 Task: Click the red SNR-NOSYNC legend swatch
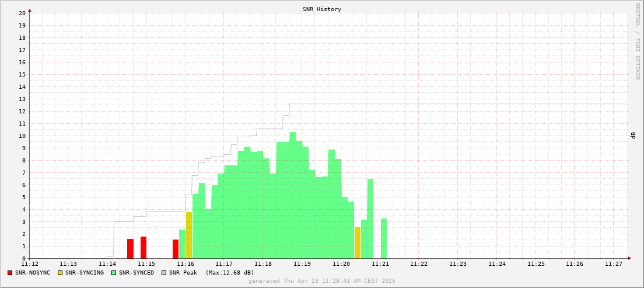(10, 273)
